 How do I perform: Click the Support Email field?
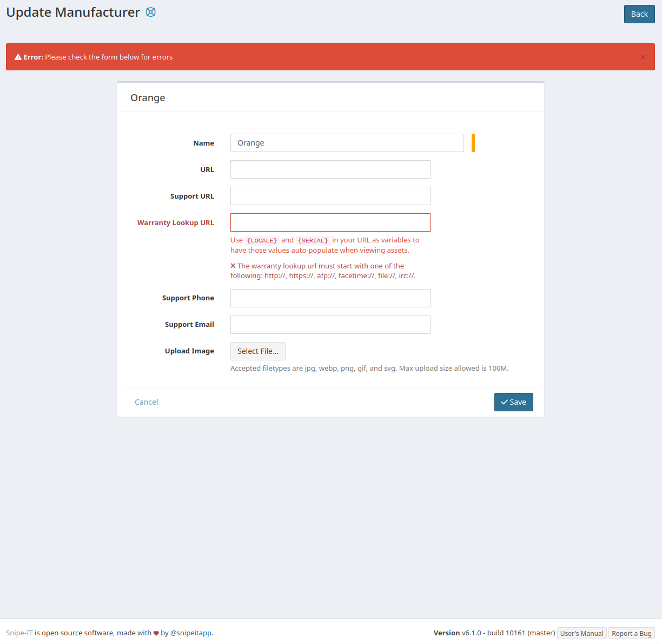[x=330, y=324]
